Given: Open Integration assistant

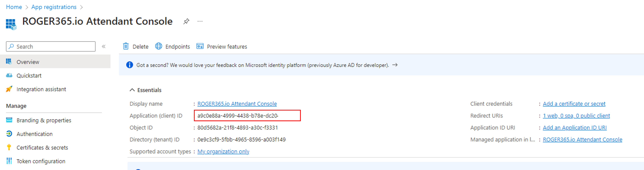Looking at the screenshot, I should [x=41, y=89].
